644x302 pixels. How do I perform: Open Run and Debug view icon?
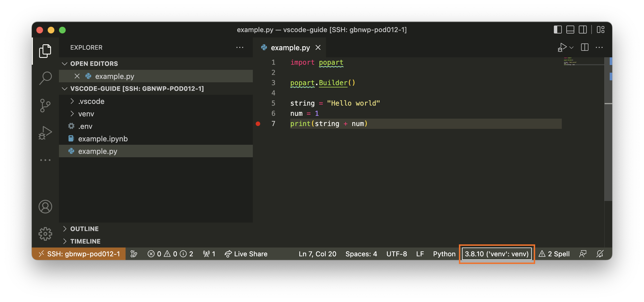[45, 133]
